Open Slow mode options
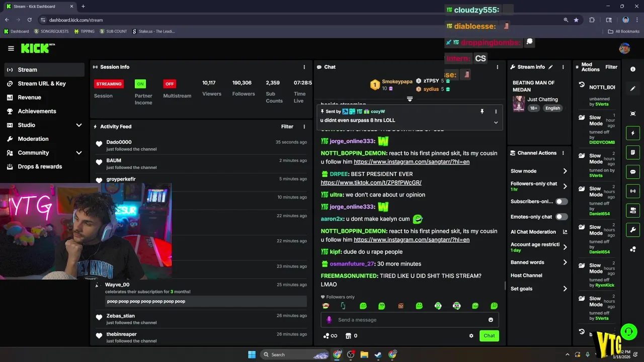This screenshot has height=362, width=644. click(539, 171)
